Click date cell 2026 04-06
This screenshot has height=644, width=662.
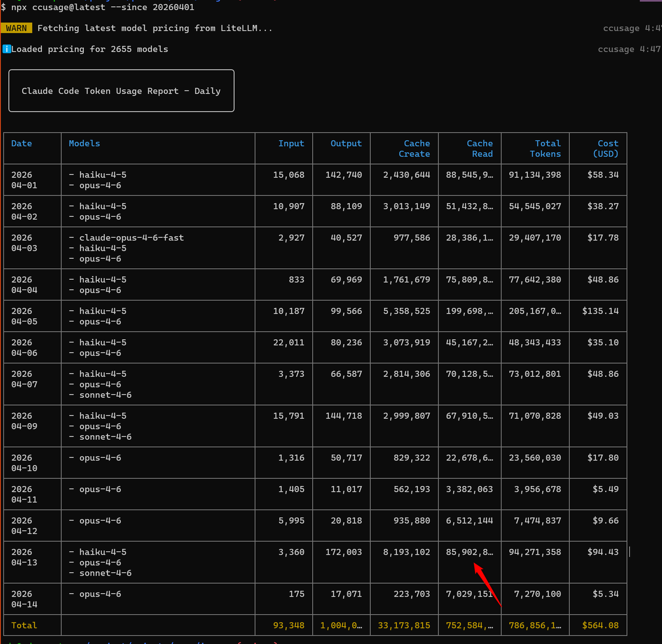[24, 348]
